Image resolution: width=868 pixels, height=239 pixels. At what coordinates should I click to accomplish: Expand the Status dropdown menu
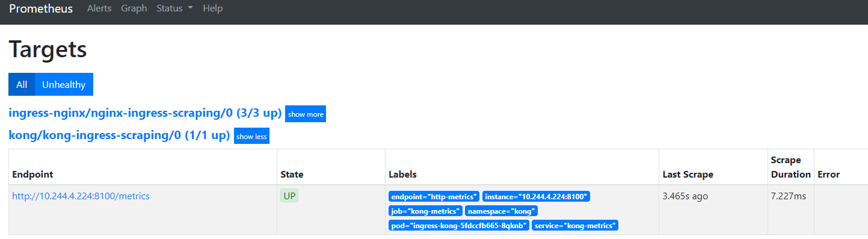pyautogui.click(x=174, y=8)
